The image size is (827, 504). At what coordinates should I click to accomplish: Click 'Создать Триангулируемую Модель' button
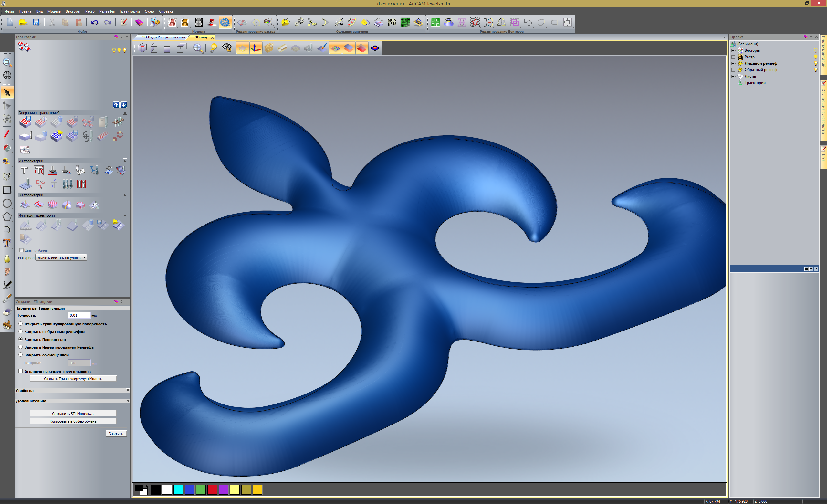pyautogui.click(x=73, y=379)
